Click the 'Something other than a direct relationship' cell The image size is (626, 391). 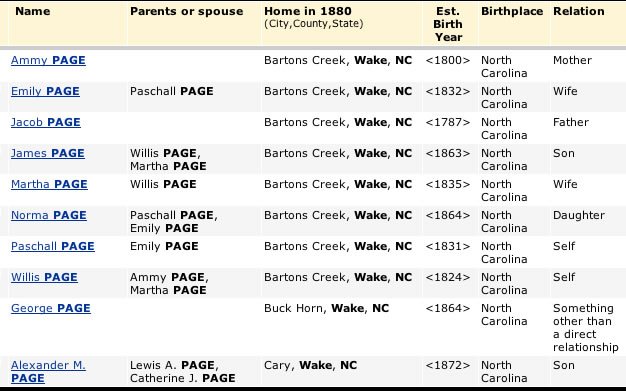[585, 327]
